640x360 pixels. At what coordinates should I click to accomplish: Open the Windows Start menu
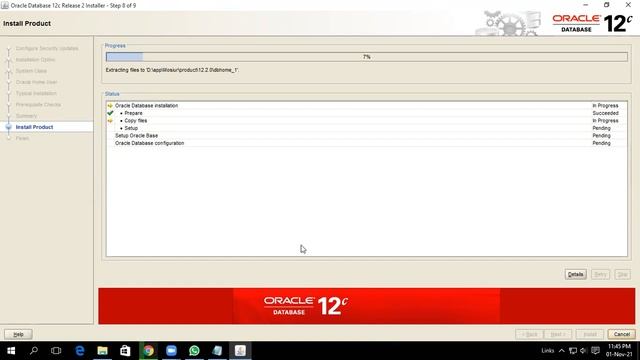pyautogui.click(x=11, y=351)
